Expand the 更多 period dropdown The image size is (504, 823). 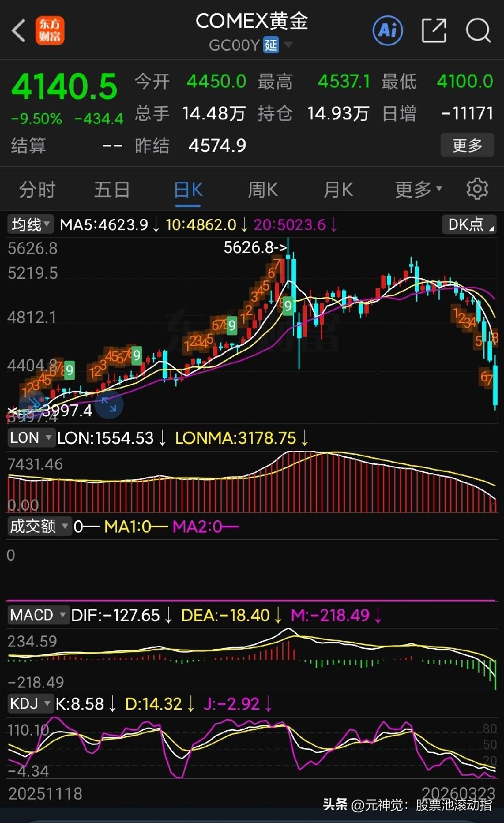(x=418, y=189)
